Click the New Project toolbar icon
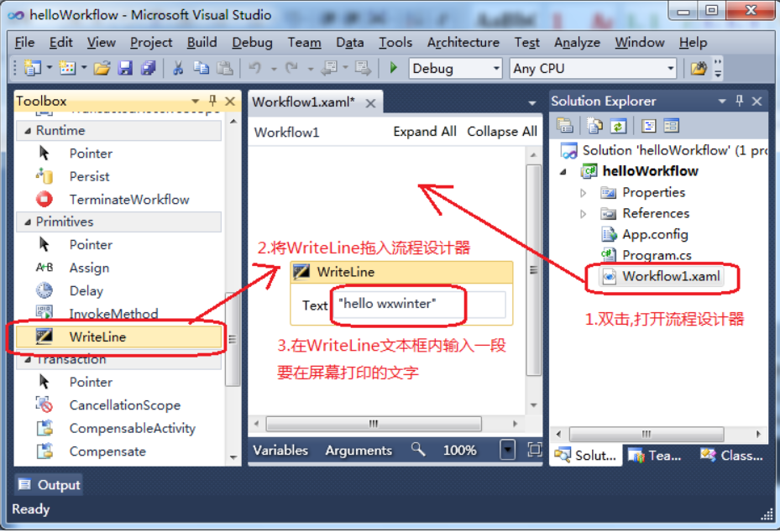Screen dimensions: 780x532 click(33, 68)
